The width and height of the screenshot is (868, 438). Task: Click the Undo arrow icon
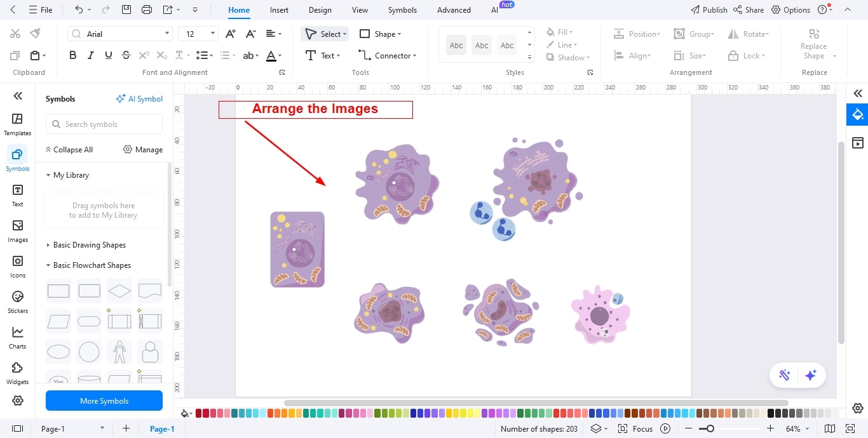click(x=79, y=10)
